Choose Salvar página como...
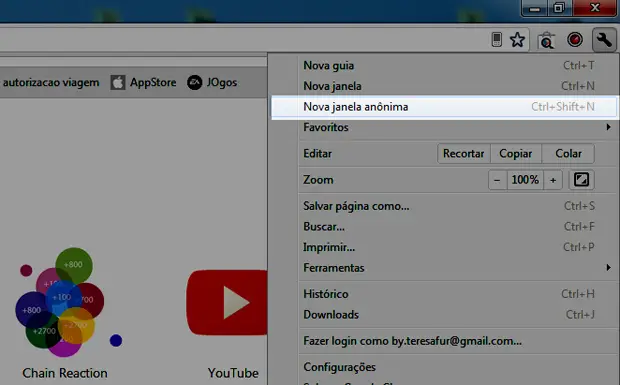Image resolution: width=620 pixels, height=385 pixels. point(444,206)
